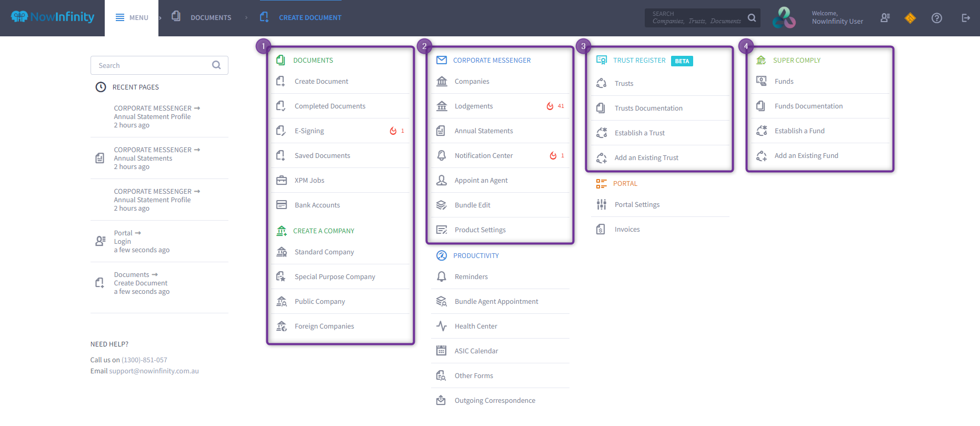This screenshot has height=426, width=980.
Task: Click the XPM Jobs briefcase icon
Action: click(282, 180)
